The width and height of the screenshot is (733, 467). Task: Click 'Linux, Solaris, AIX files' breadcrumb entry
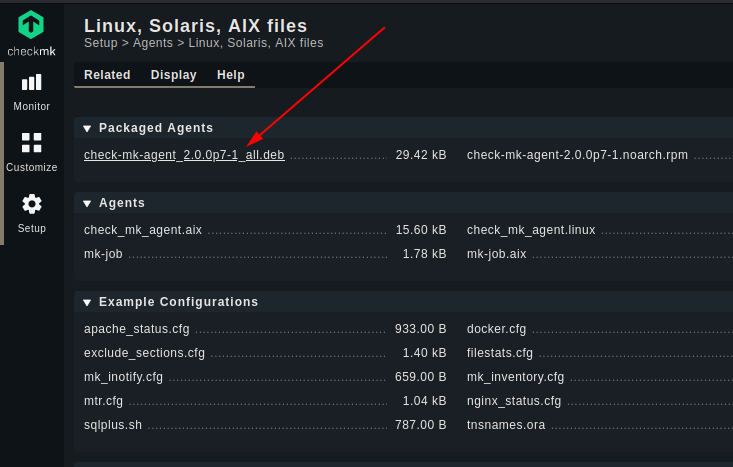pyautogui.click(x=256, y=43)
